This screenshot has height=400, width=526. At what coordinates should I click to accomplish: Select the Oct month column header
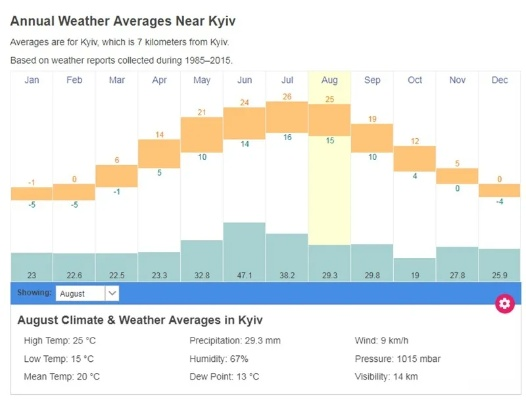pos(415,80)
